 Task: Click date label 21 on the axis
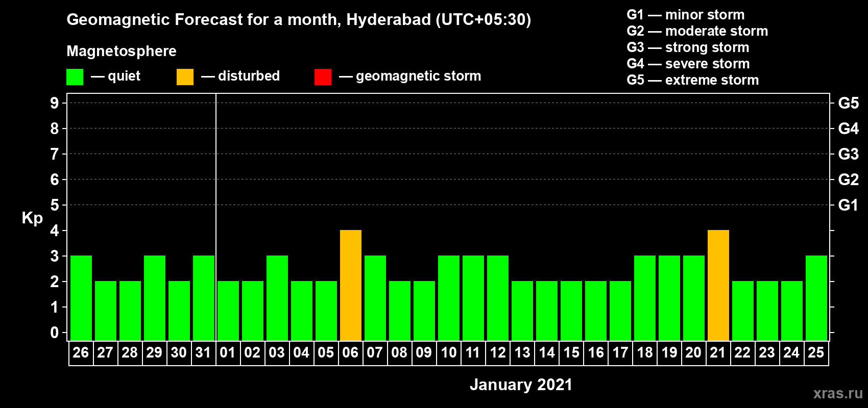(718, 353)
